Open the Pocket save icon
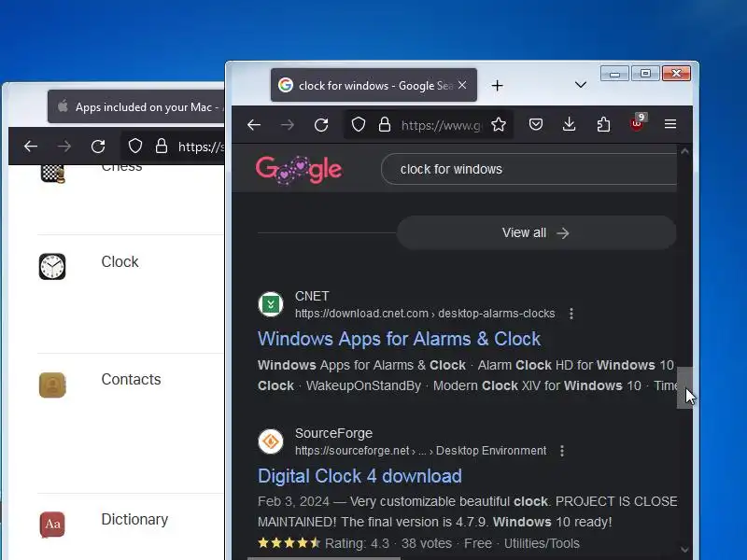The image size is (747, 560). pyautogui.click(x=536, y=125)
